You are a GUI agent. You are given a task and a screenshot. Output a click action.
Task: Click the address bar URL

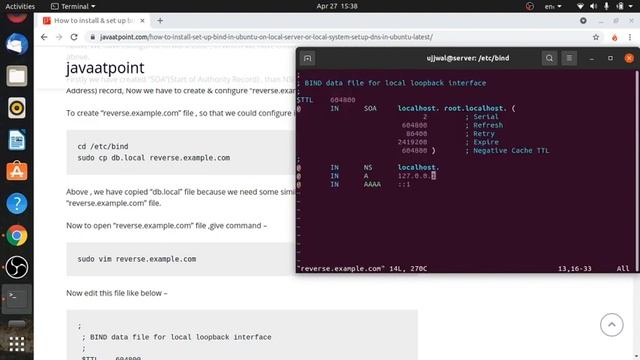coord(266,37)
